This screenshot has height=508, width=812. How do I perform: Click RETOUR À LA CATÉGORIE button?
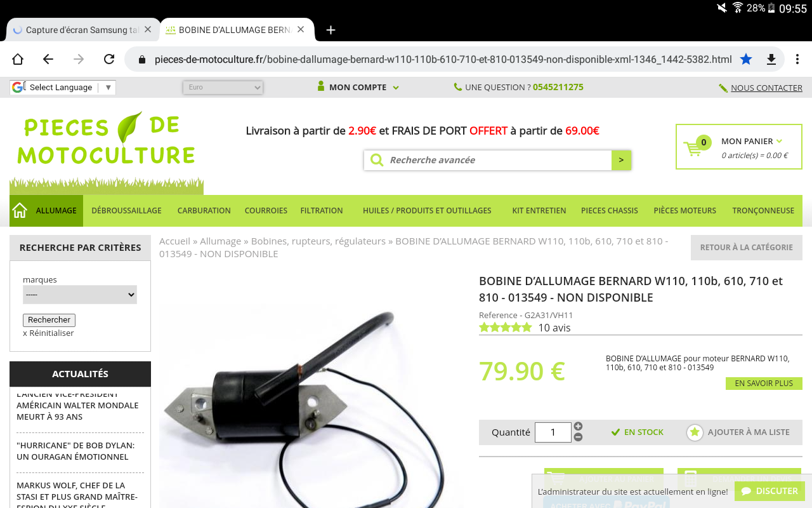coord(747,248)
